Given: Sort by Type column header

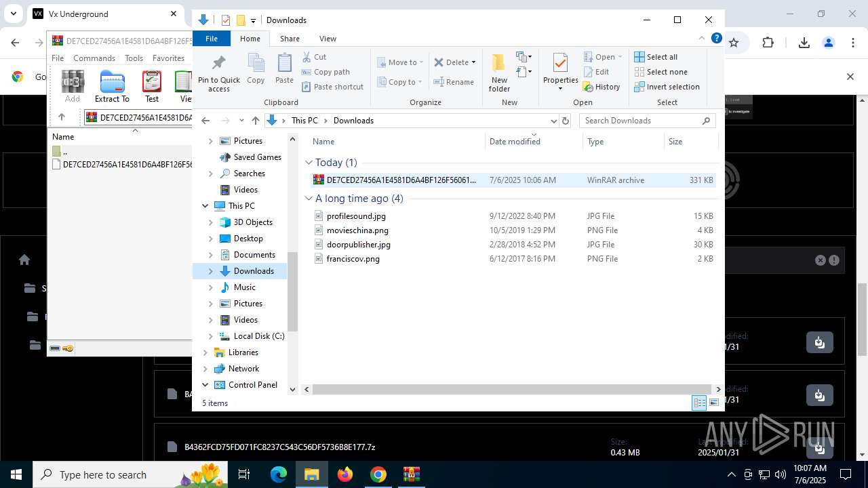Looking at the screenshot, I should click(623, 142).
